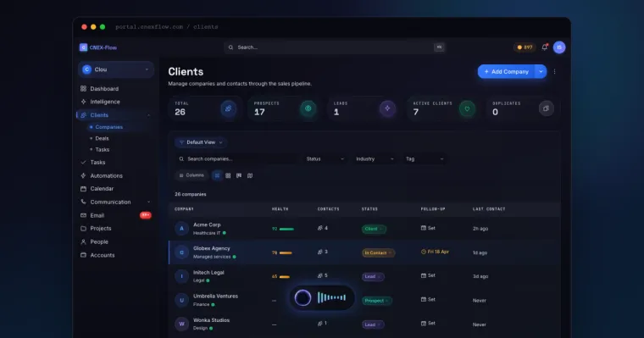Screen dimensions: 644x338
Task: Expand the Communication sidebar section
Action: pyautogui.click(x=148, y=202)
